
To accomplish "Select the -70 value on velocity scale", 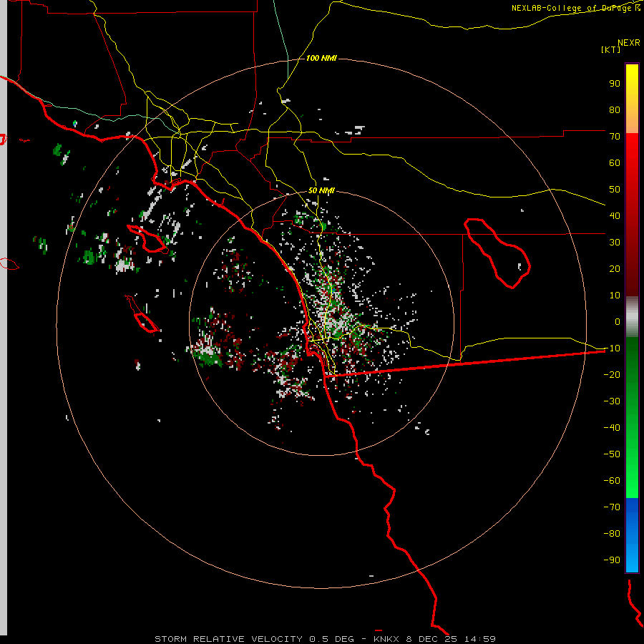I will tap(612, 507).
